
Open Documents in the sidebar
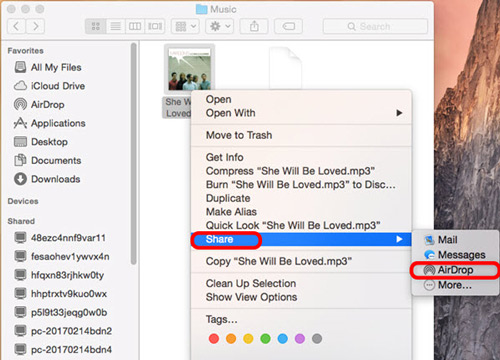coord(48,161)
